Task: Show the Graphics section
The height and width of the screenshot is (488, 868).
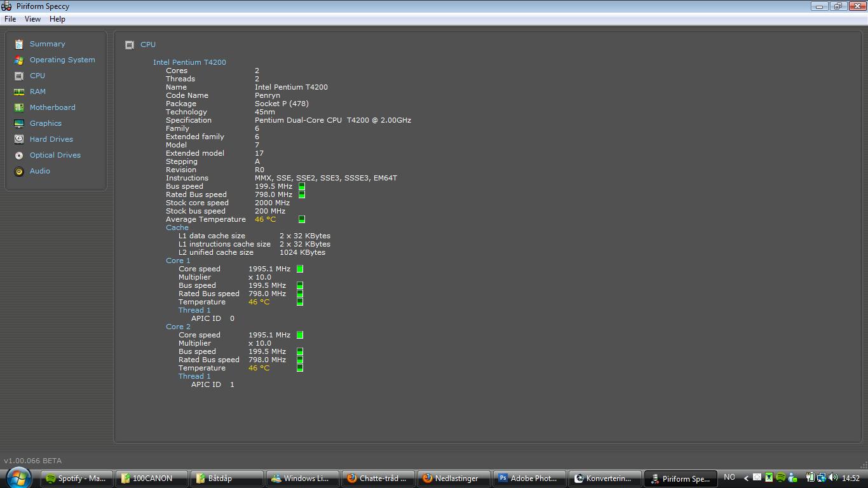Action: point(46,123)
